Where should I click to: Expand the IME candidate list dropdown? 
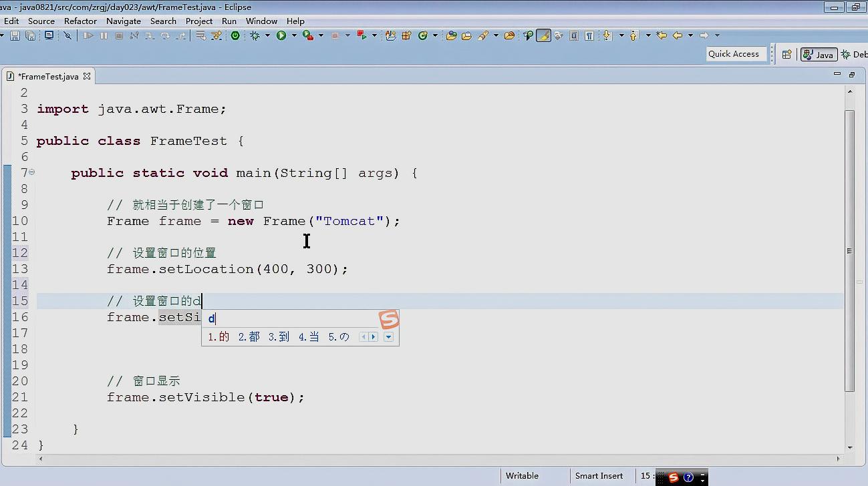[388, 336]
